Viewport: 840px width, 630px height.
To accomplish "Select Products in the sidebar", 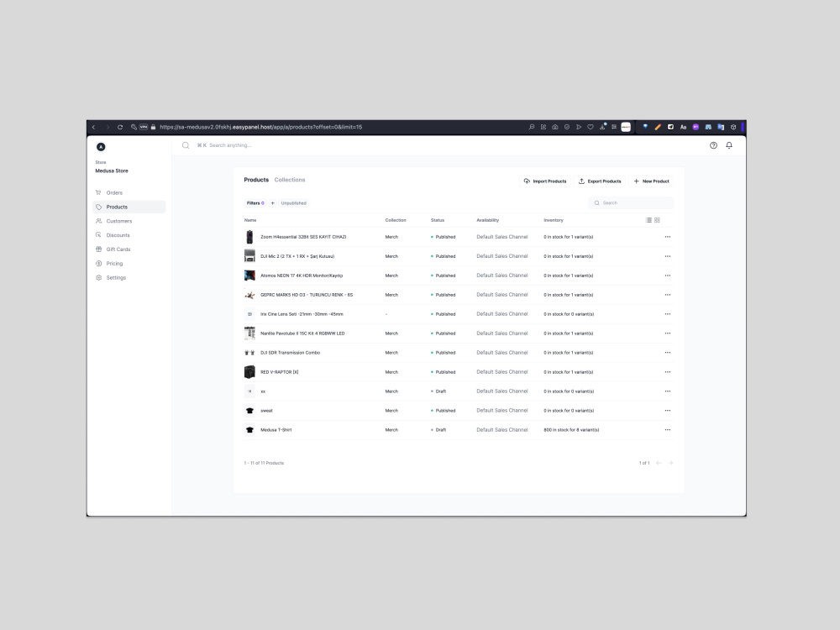I will (129, 207).
